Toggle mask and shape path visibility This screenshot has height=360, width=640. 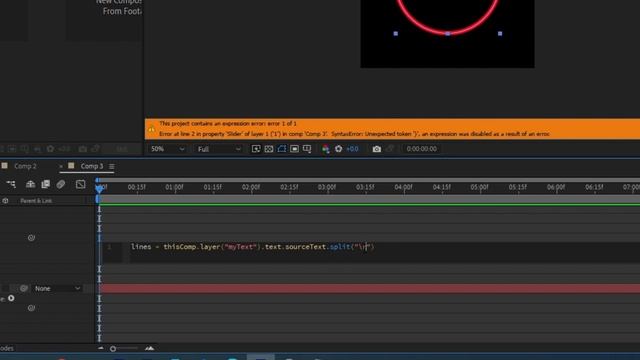click(x=282, y=149)
